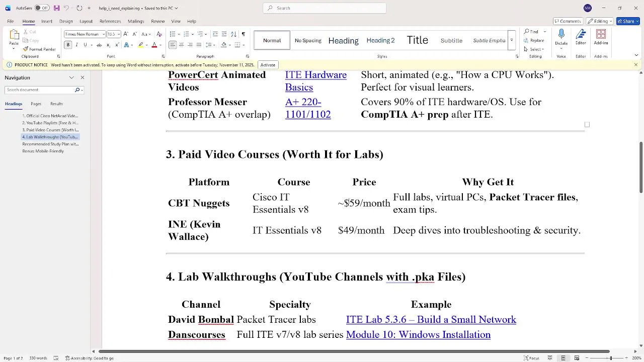Open the spelling and proofing status icon

coord(56,358)
